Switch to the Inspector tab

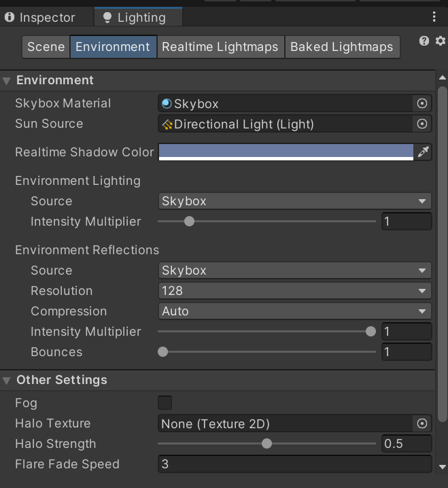[46, 17]
